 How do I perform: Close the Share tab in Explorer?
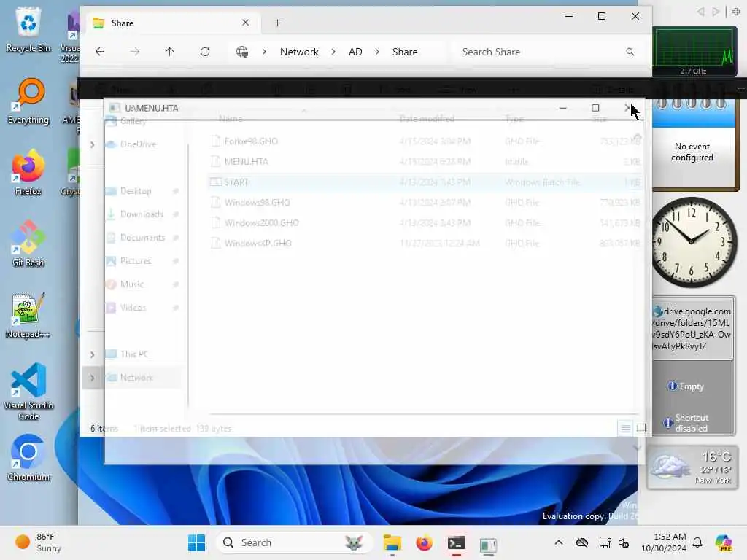tap(245, 23)
